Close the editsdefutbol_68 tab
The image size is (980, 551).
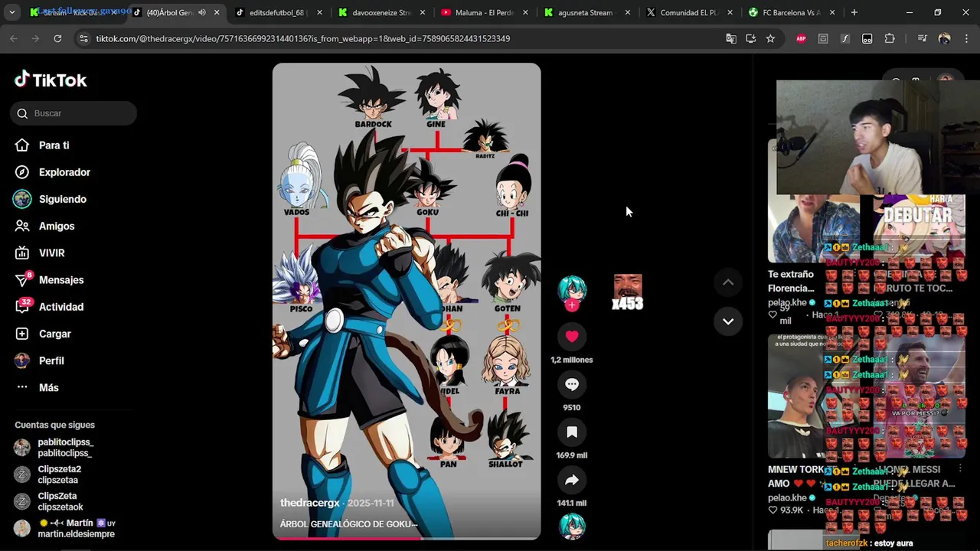(x=320, y=12)
